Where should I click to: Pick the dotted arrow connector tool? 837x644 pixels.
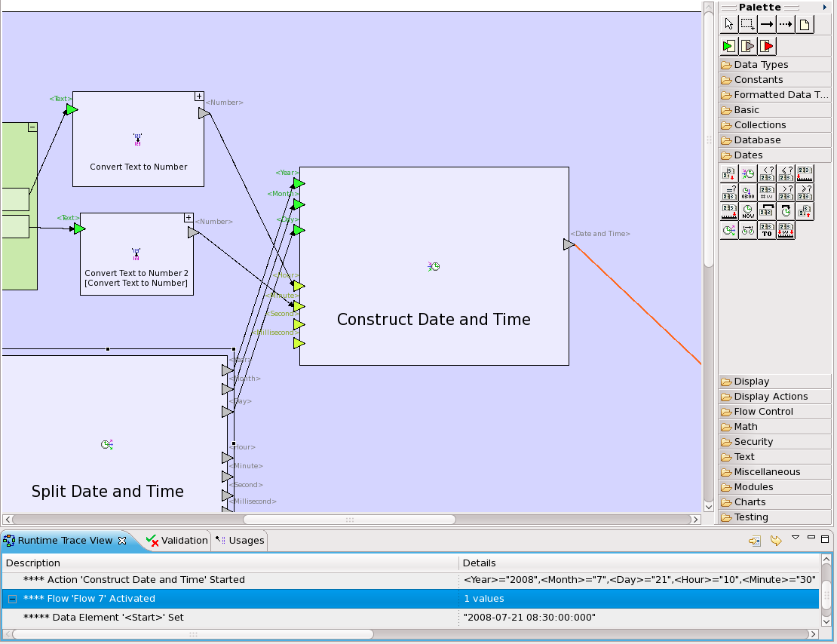(786, 24)
